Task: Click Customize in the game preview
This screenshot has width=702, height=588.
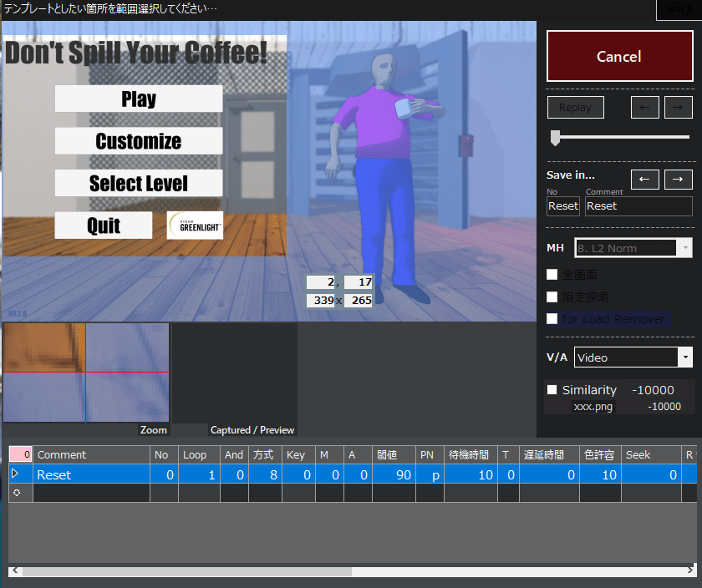Action: (139, 141)
